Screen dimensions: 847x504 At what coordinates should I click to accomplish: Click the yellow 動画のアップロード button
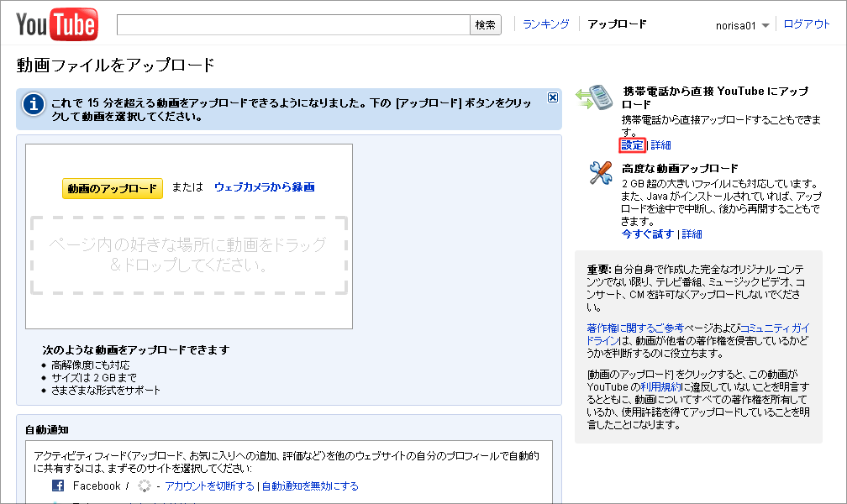(113, 188)
